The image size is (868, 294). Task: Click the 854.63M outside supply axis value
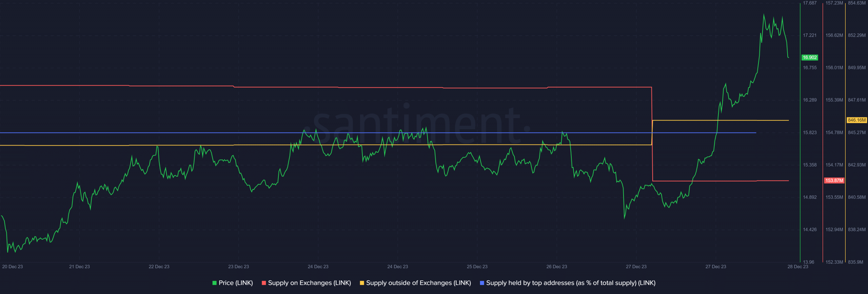coord(857,3)
